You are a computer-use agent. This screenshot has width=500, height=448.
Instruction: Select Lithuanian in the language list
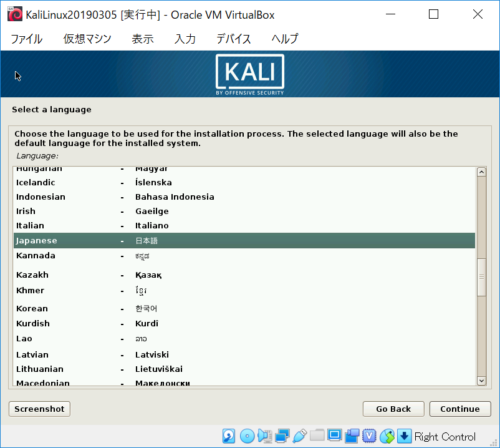pos(244,369)
